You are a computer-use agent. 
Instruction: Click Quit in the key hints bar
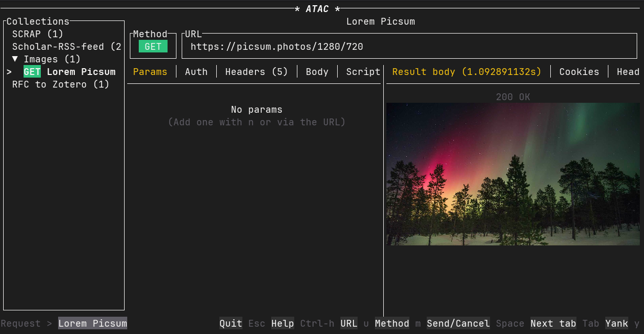click(x=231, y=324)
